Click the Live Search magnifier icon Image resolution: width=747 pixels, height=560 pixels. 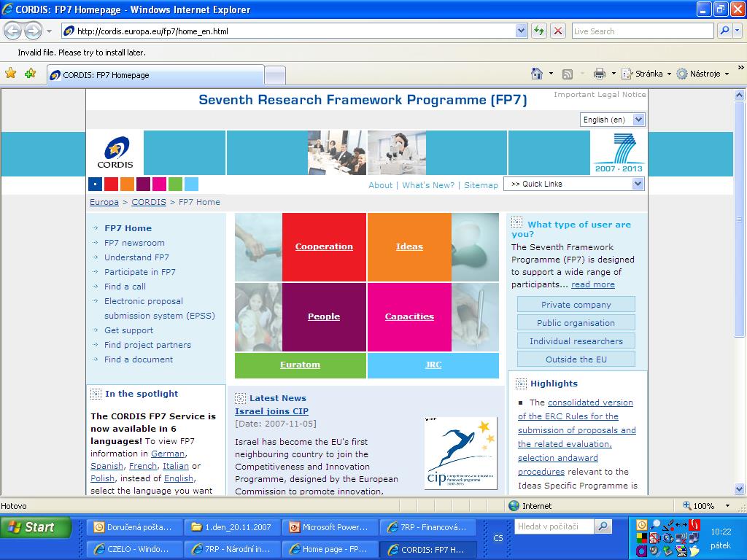point(724,31)
